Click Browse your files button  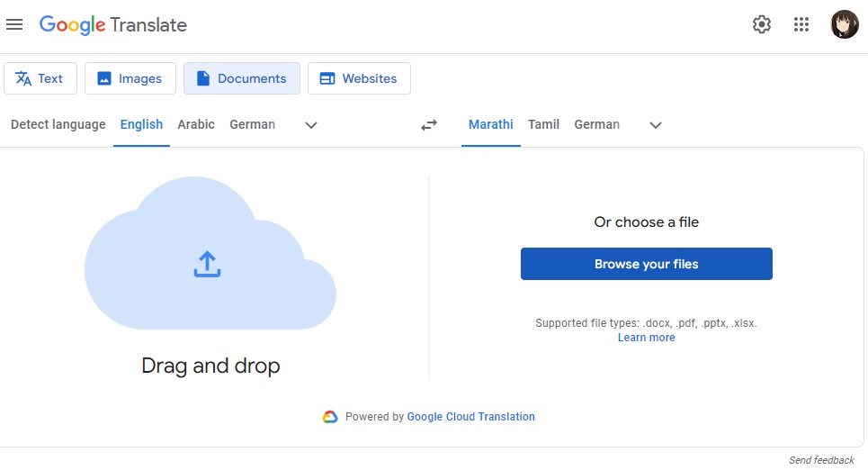tap(647, 264)
